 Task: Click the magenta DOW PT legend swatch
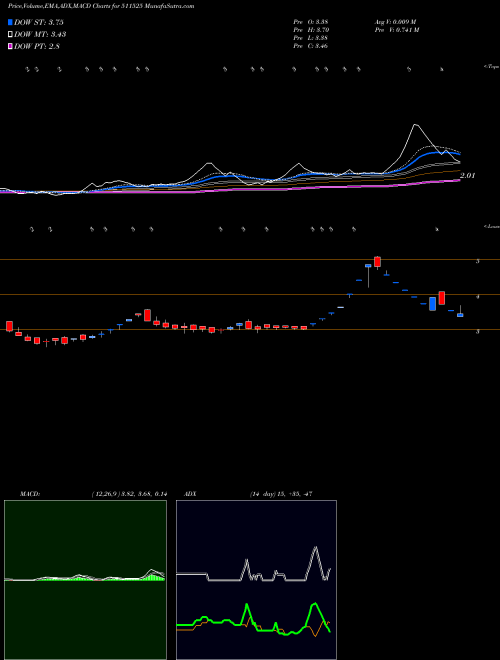(x=10, y=46)
